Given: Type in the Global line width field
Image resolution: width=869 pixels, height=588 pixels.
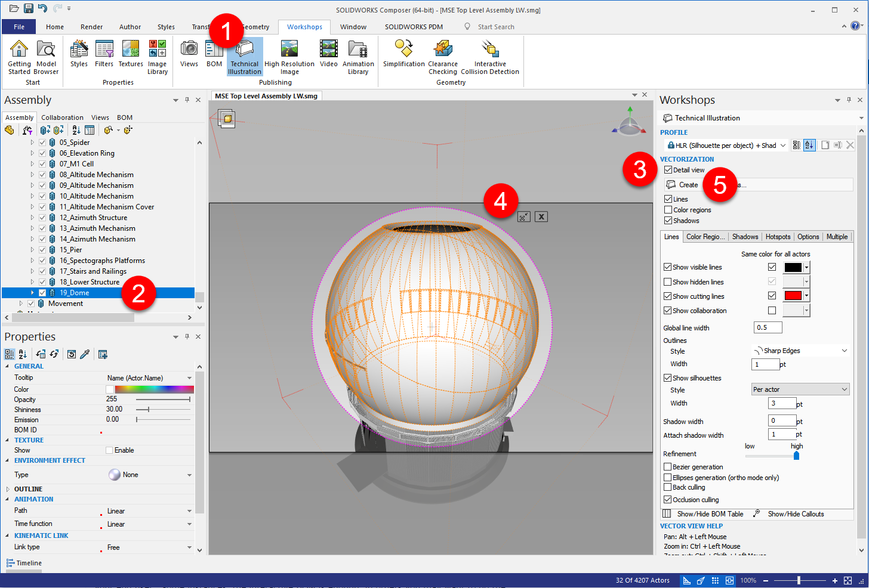Looking at the screenshot, I should [768, 327].
